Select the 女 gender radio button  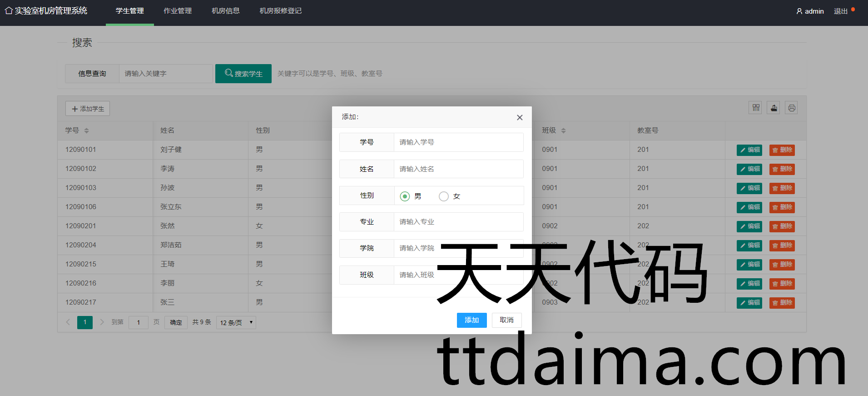444,196
